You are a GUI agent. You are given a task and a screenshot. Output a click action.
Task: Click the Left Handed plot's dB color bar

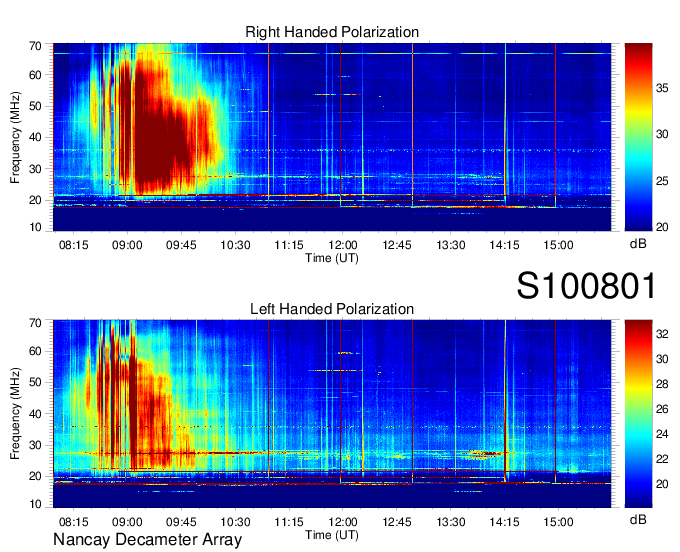(638, 414)
